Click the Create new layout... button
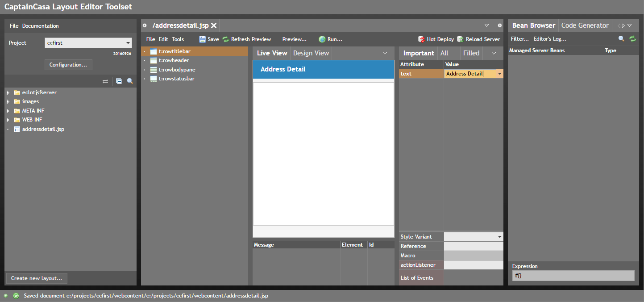The height and width of the screenshot is (302, 644). click(x=37, y=278)
